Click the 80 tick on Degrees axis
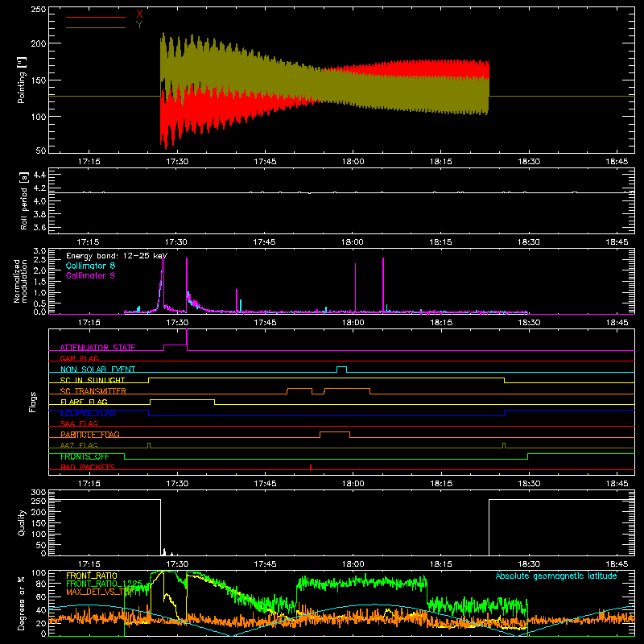Screen dimensions: 644x644 (41, 584)
